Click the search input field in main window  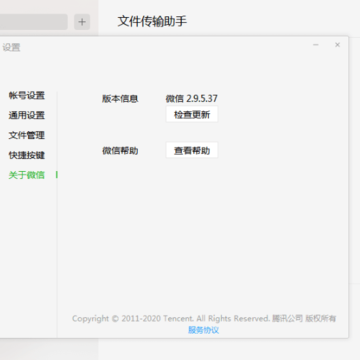(33, 22)
